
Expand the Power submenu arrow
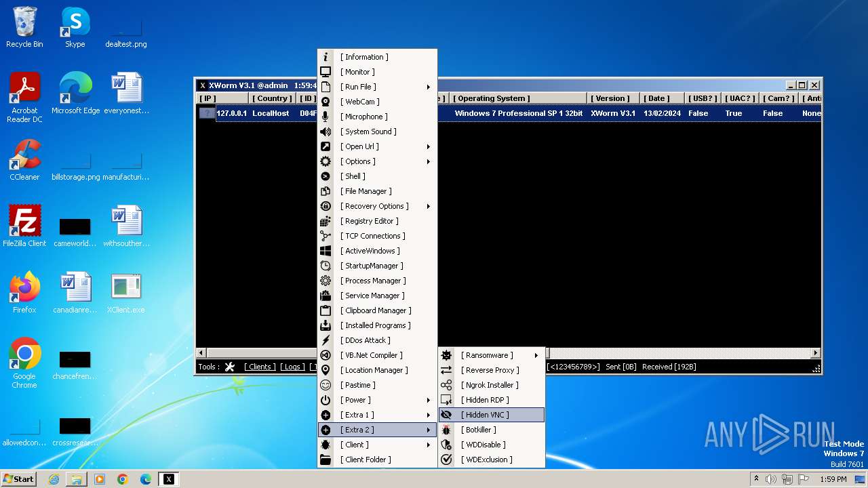pyautogui.click(x=429, y=400)
